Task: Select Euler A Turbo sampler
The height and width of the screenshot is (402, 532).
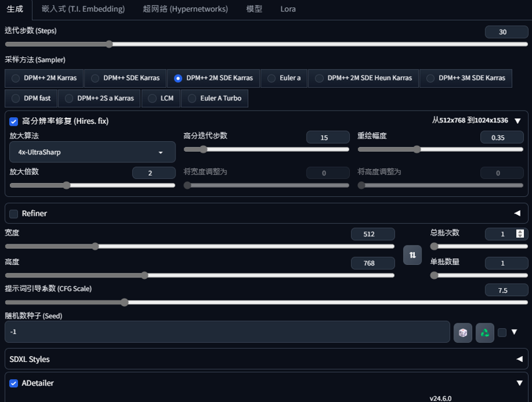Action: (215, 99)
